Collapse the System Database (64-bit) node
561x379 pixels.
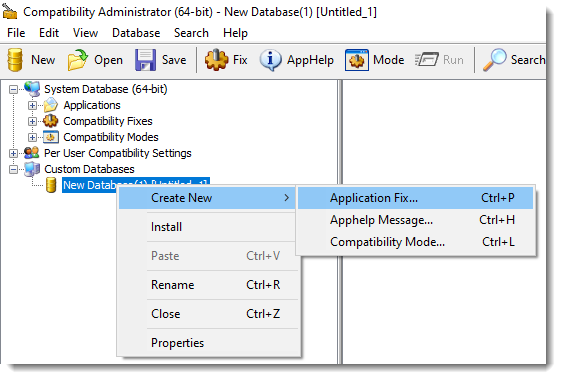click(x=13, y=89)
